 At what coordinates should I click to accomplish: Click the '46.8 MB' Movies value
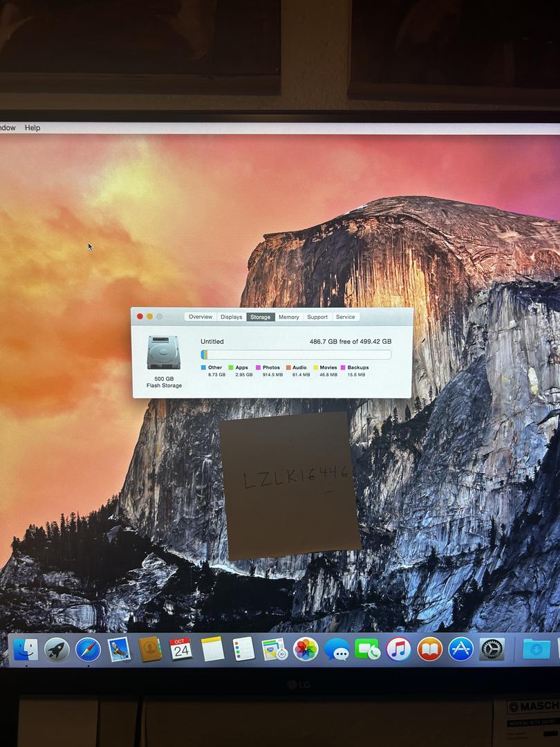(x=328, y=375)
